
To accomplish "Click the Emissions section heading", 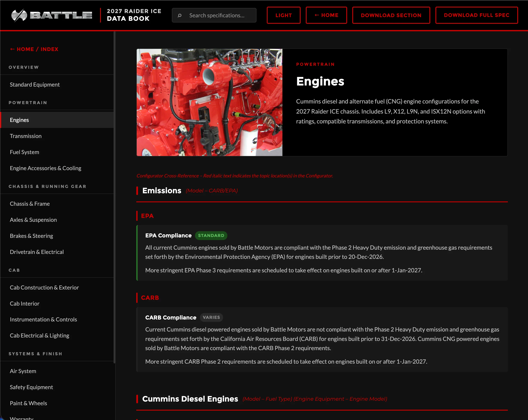I will tap(162, 190).
